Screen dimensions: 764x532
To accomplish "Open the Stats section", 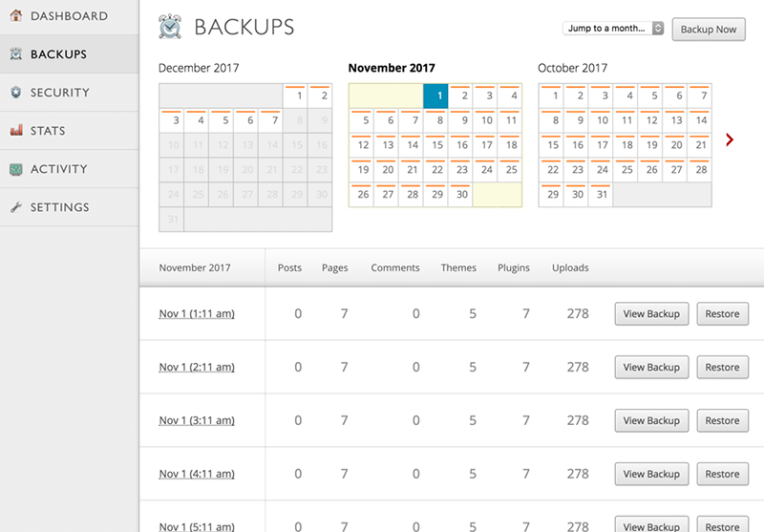I will [x=69, y=131].
